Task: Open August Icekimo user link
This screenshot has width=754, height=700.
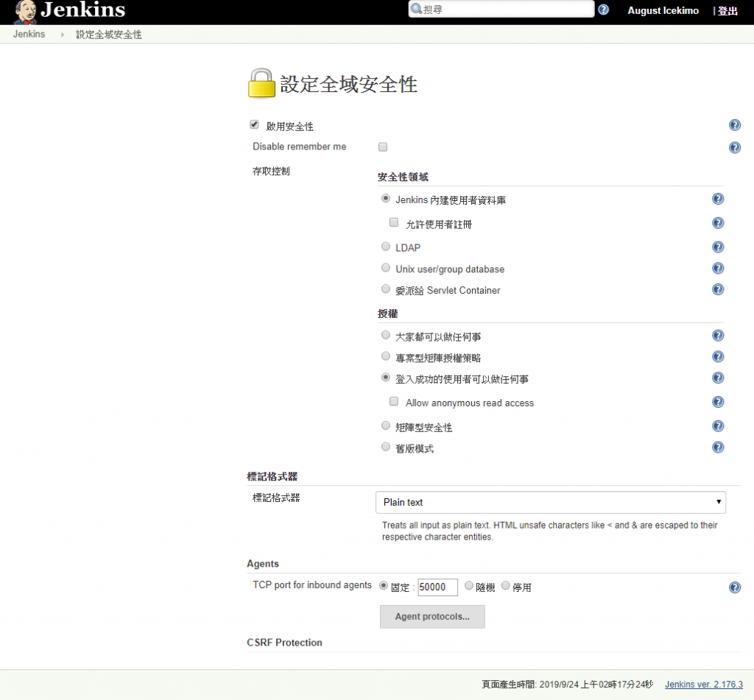Action: 663,10
